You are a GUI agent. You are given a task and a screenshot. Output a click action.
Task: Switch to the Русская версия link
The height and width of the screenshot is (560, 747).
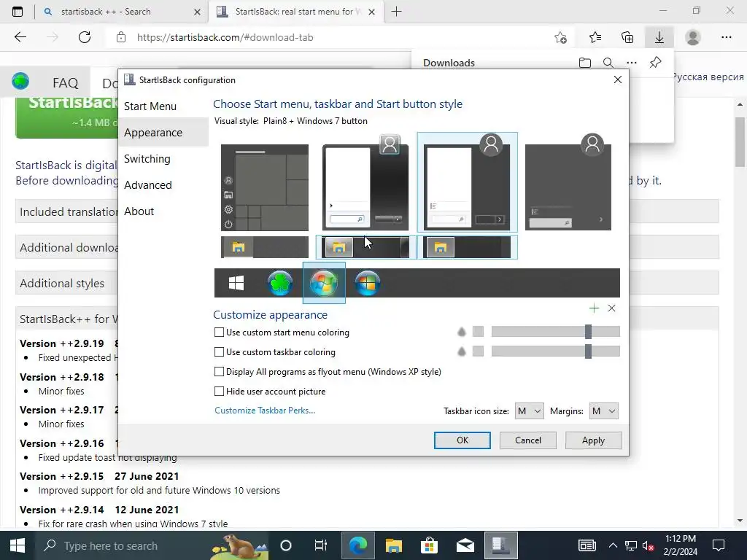[x=708, y=77]
